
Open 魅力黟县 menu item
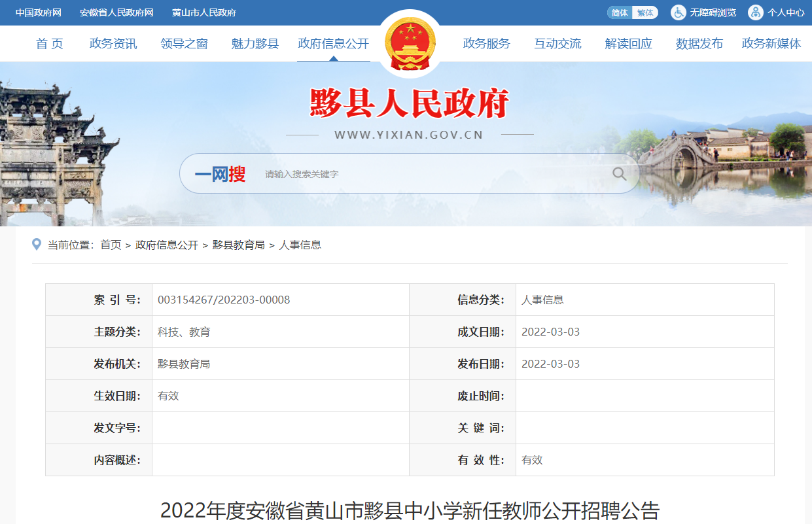pos(255,44)
